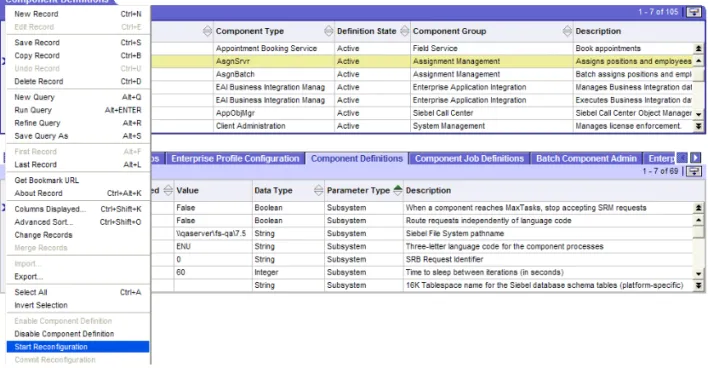Screen dimensions: 708x368
Task: Select Disable Component Definition menu entry
Action: (78, 334)
